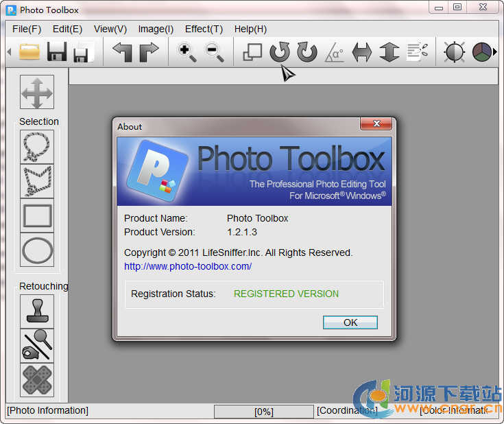Minimize the Photo Toolbox window
Viewport: 504px width, 424px height.
[x=439, y=8]
